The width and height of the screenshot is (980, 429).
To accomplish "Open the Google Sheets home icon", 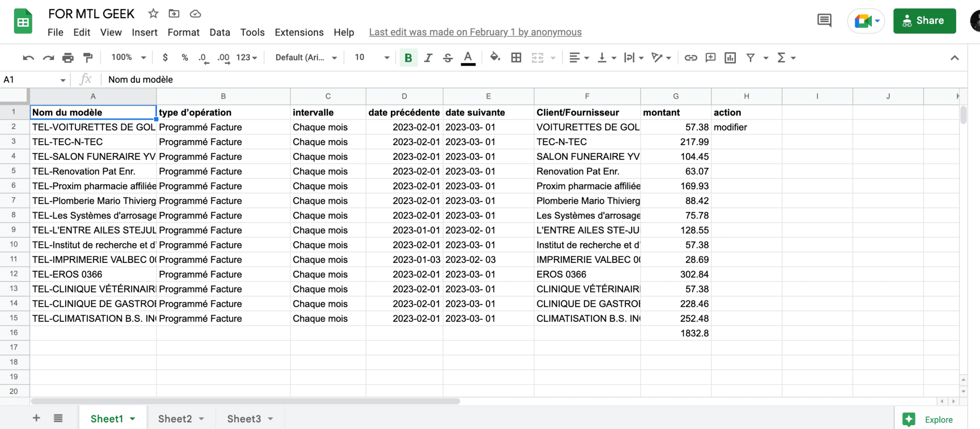I will [x=23, y=21].
